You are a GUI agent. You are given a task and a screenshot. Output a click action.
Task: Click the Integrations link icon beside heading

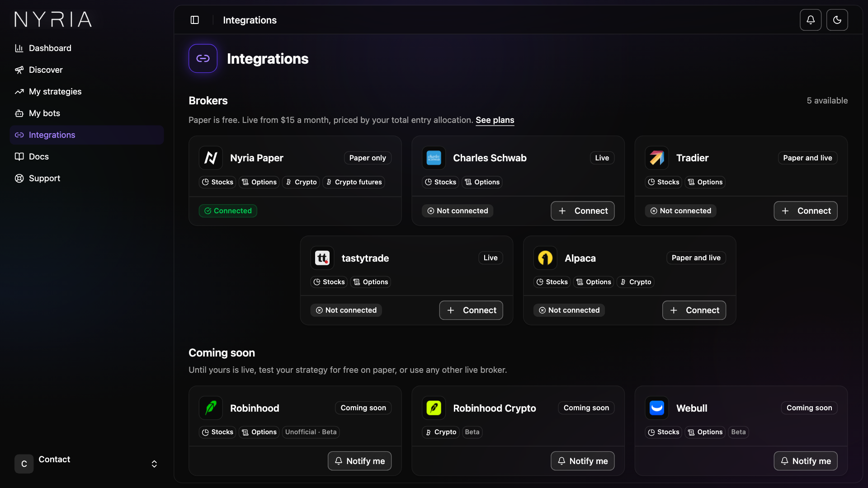203,58
